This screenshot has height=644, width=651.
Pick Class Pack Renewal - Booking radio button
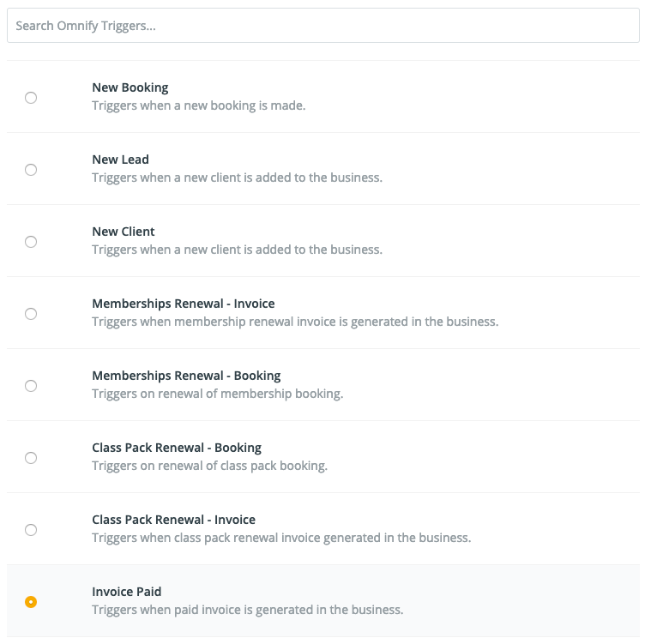[x=31, y=458]
